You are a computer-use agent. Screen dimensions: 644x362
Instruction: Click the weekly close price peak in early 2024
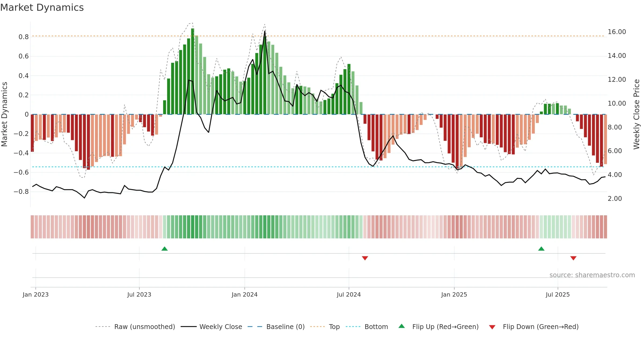coord(265,31)
